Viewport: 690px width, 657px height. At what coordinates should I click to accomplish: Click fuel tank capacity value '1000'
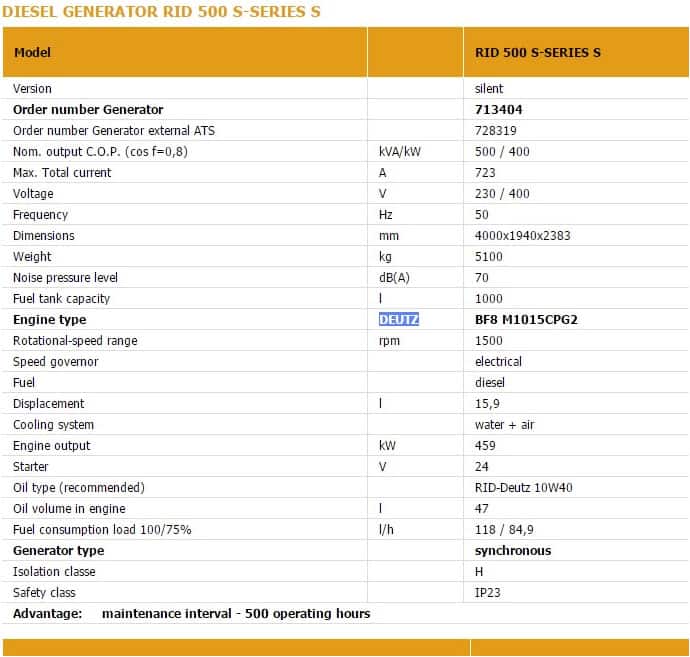(488, 299)
